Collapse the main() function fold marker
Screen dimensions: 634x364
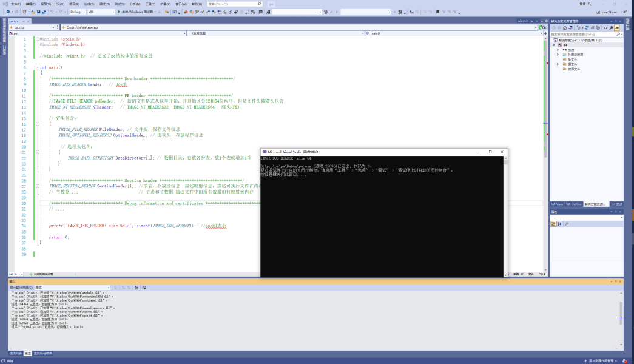pyautogui.click(x=36, y=67)
